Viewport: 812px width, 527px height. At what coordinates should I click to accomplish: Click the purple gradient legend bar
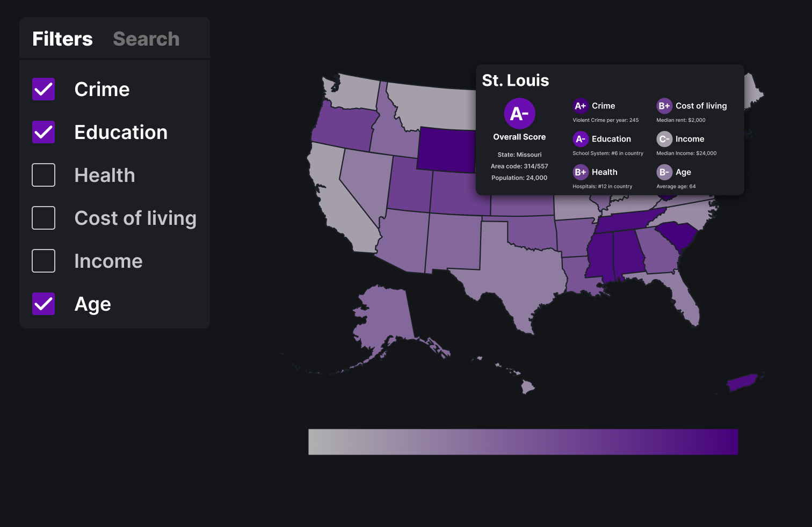click(523, 442)
